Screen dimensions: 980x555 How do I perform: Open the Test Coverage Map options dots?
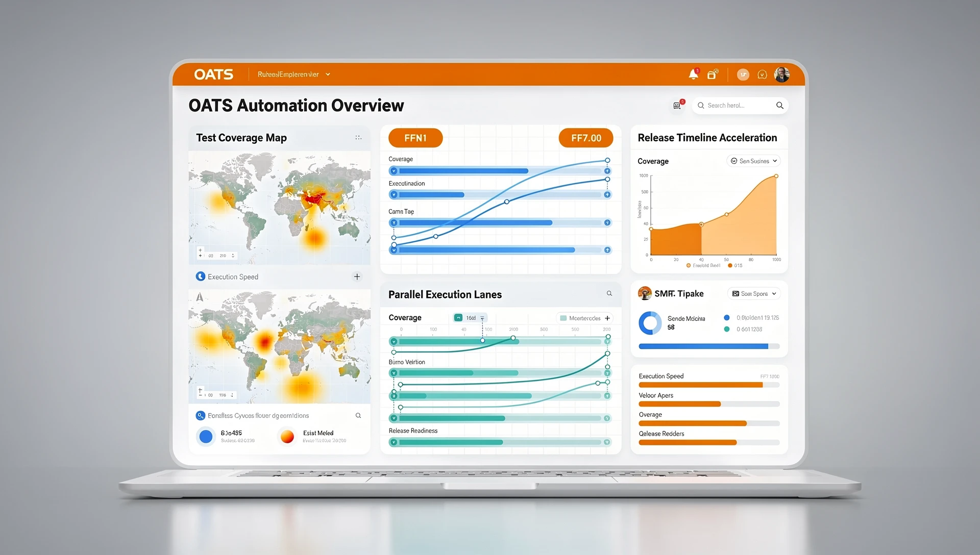358,138
